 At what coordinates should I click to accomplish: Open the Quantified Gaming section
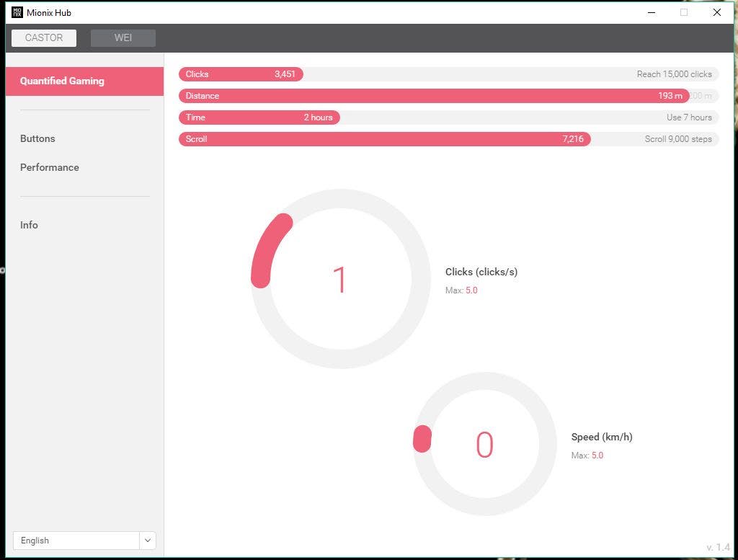click(84, 81)
